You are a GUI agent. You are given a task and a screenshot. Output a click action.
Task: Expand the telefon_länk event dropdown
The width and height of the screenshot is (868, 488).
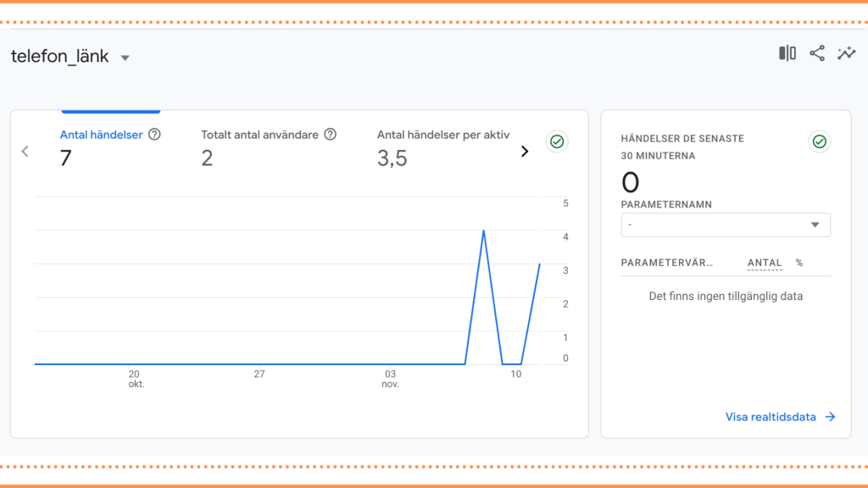[x=125, y=58]
